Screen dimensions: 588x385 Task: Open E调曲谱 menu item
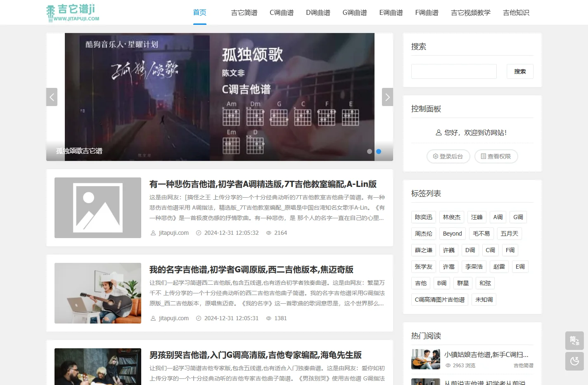click(x=391, y=13)
